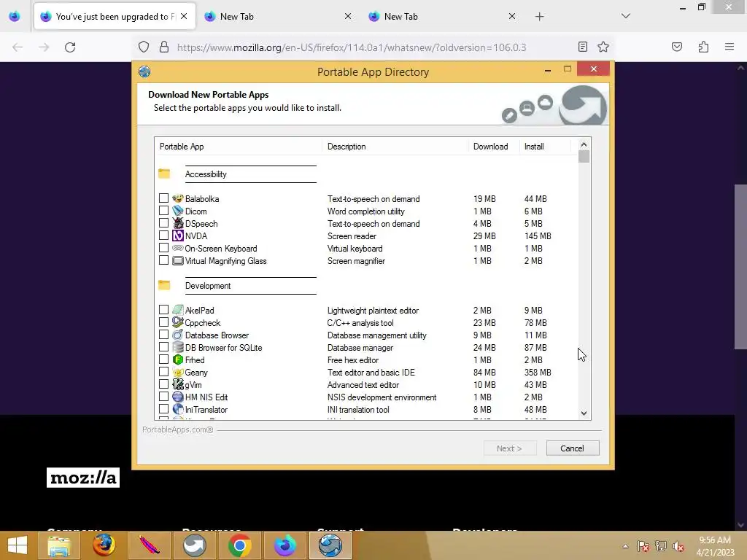
Task: Click the Balabolka app icon
Action: [x=178, y=198]
